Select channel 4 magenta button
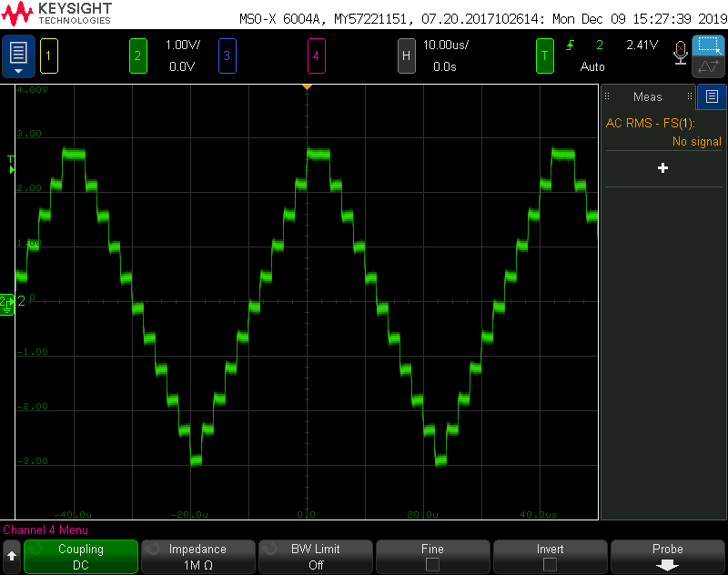Screen dimensions: 728x575 316,56
